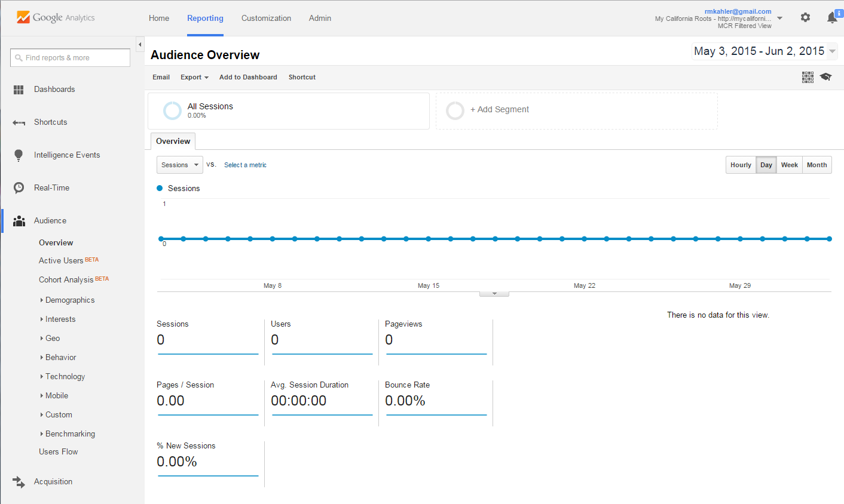Click the Google Analytics logo
The image size is (844, 504).
pos(56,17)
